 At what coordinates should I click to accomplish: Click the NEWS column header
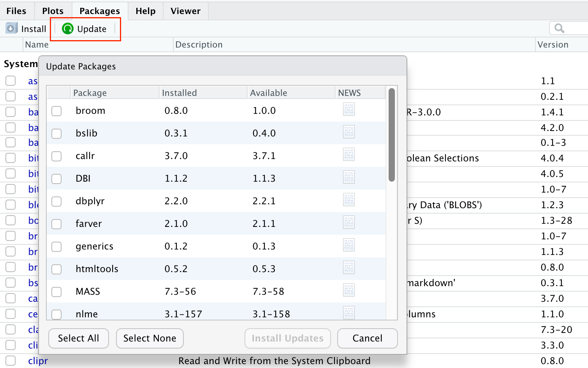pos(360,93)
